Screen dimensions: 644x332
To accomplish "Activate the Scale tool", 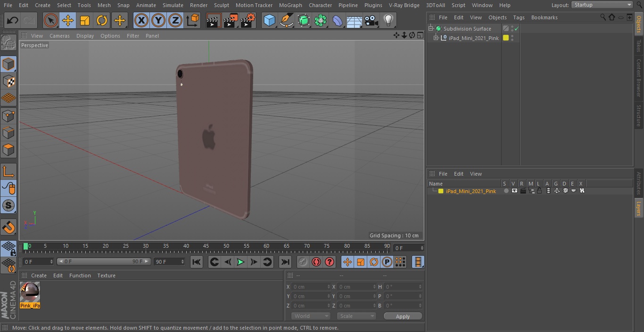I will point(85,20).
